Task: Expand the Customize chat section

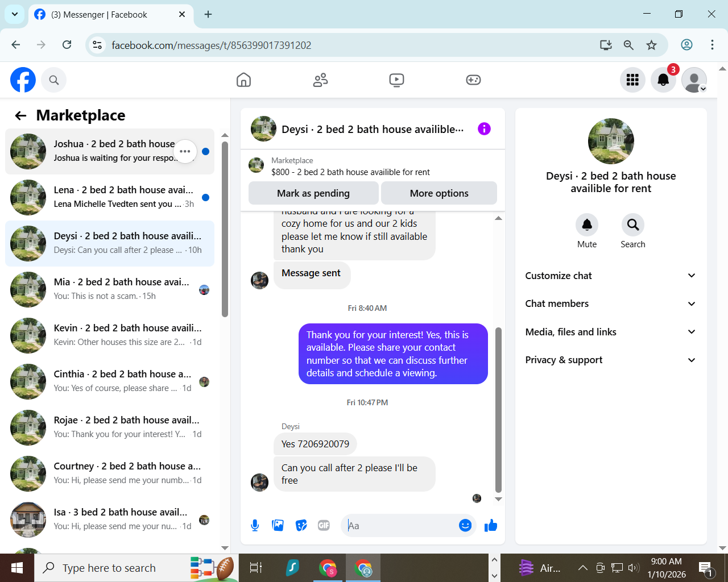Action: point(611,276)
